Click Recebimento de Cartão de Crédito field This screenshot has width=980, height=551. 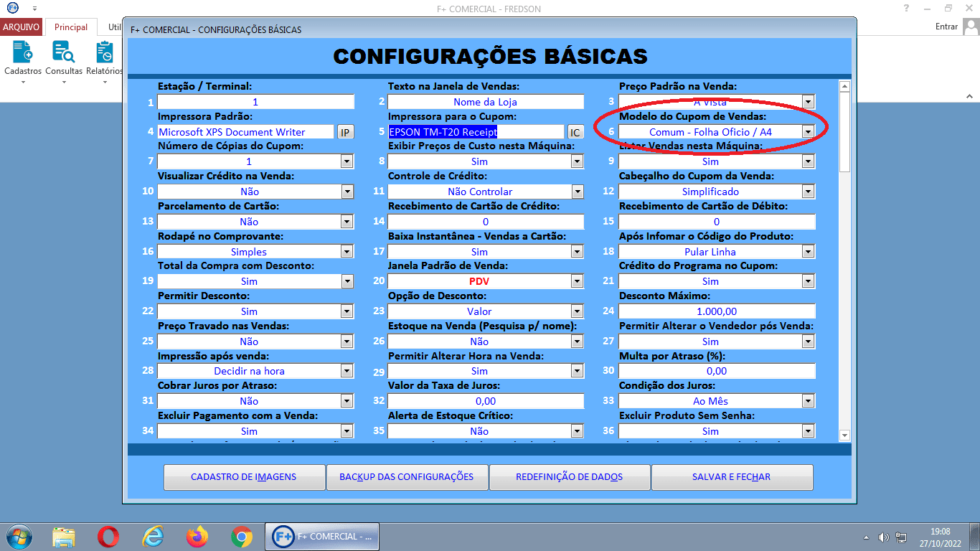(486, 222)
